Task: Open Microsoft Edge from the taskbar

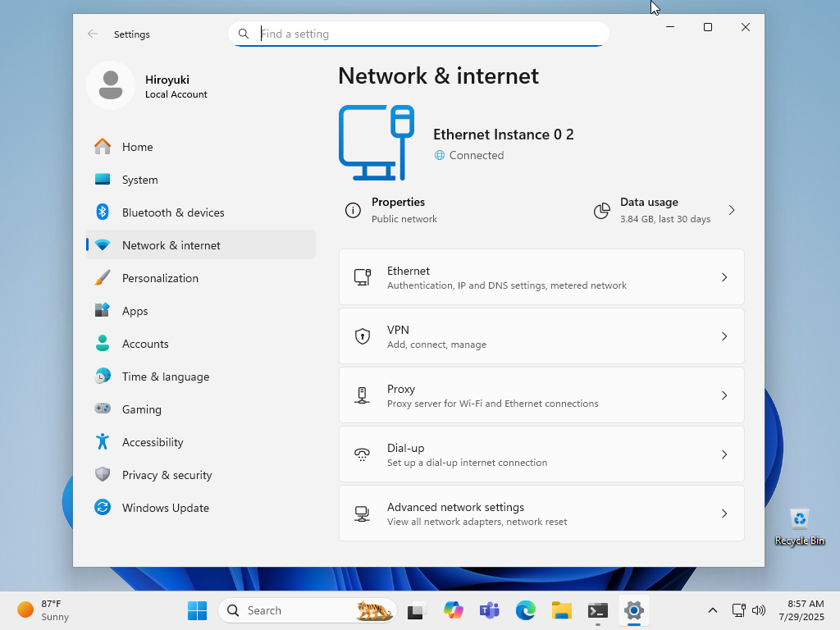Action: (x=525, y=610)
